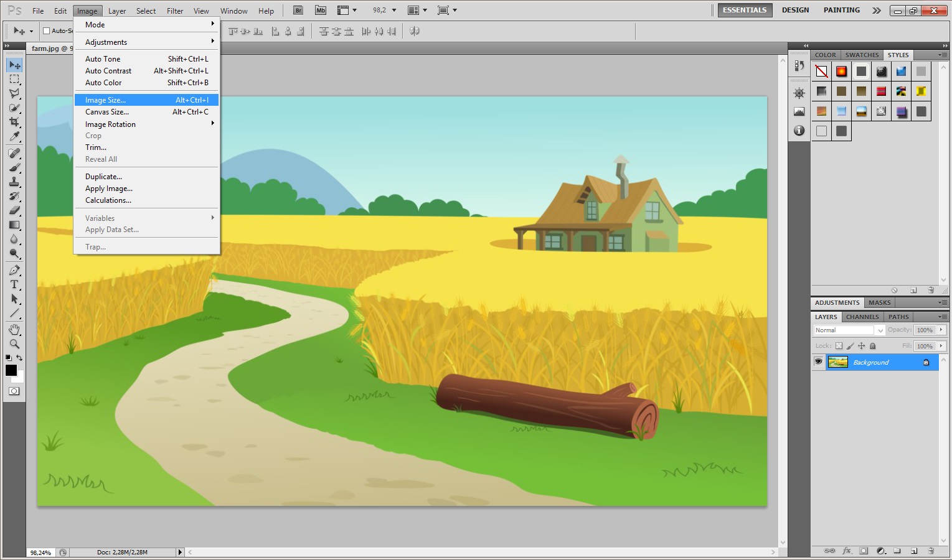This screenshot has height=560, width=952.
Task: Open the Histogram panel icon
Action: [799, 112]
